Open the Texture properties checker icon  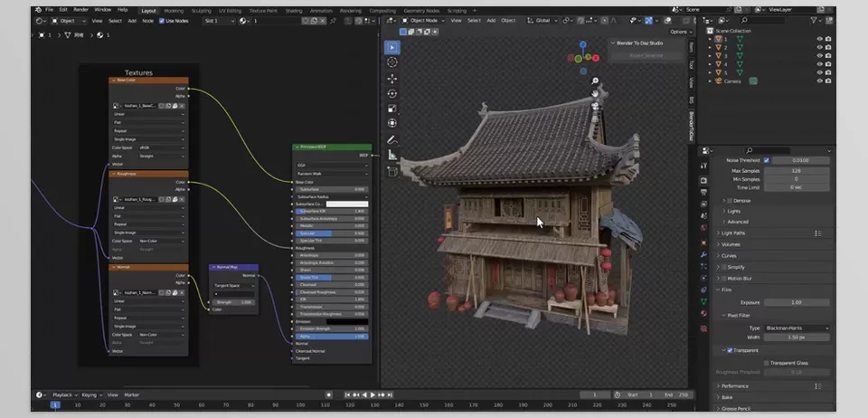(703, 328)
